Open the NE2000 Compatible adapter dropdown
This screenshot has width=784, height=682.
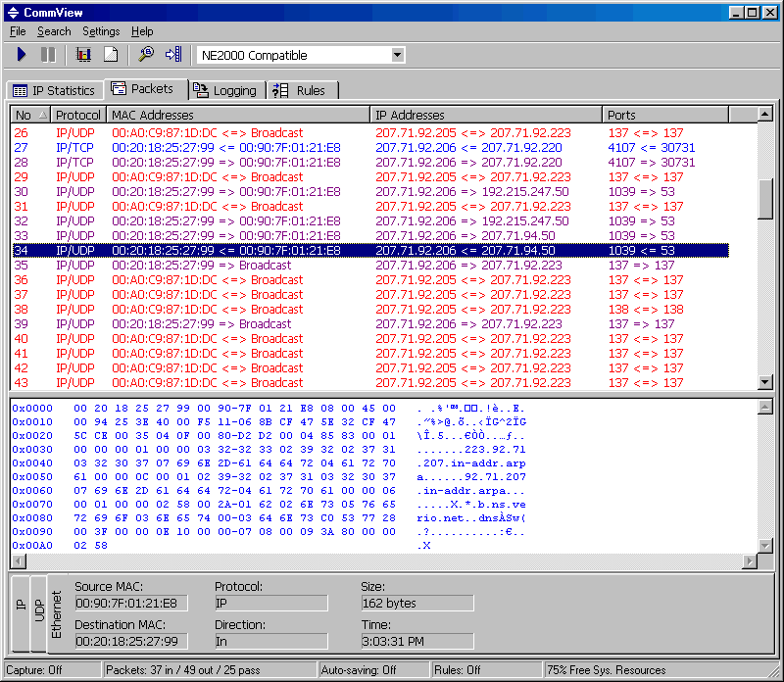coord(398,55)
